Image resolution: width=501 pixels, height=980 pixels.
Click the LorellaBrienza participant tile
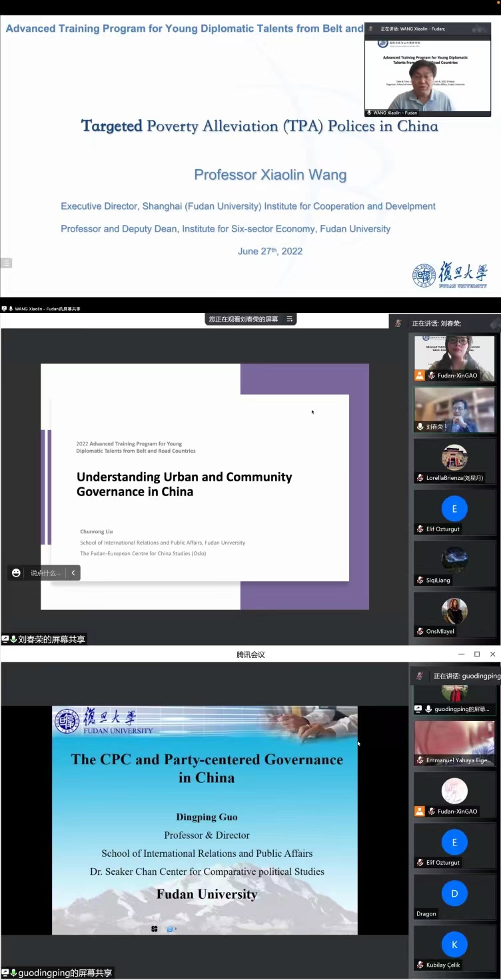pos(454,459)
